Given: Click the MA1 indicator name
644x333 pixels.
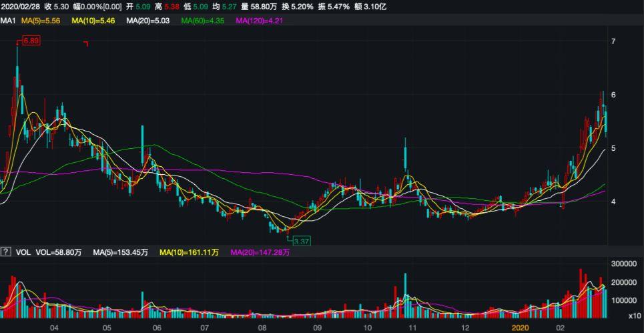Looking at the screenshot, I should click(x=8, y=21).
